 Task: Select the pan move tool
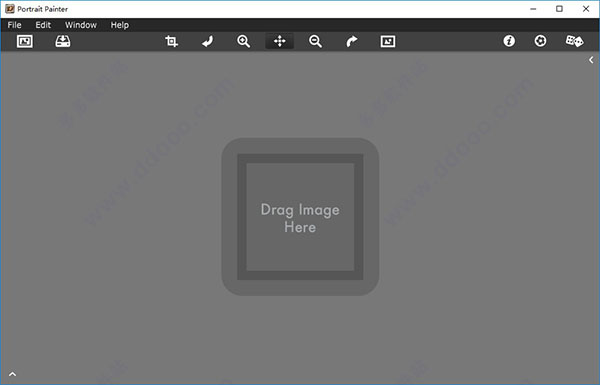pos(280,41)
